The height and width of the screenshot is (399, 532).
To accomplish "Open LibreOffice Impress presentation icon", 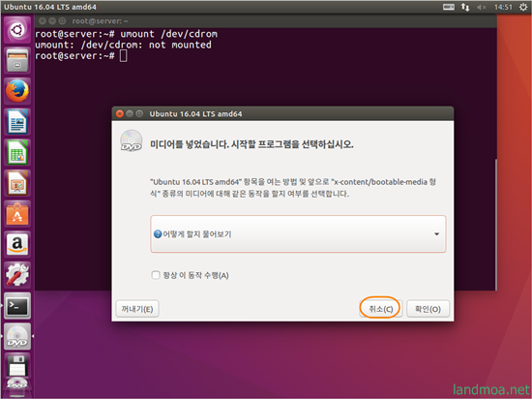I will (17, 183).
